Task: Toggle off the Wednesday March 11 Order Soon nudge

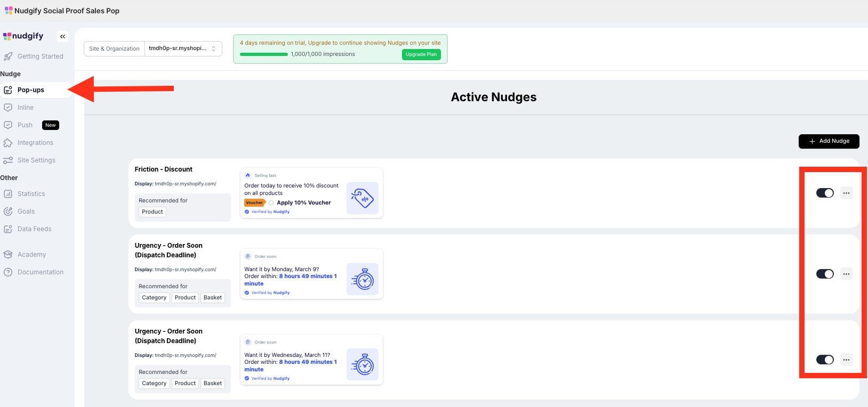Action: click(x=825, y=360)
